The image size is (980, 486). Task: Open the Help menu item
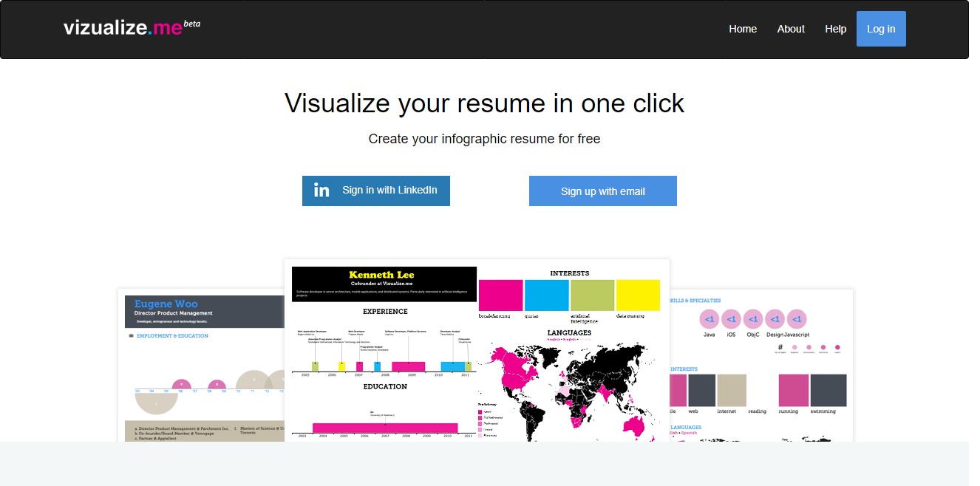click(836, 29)
